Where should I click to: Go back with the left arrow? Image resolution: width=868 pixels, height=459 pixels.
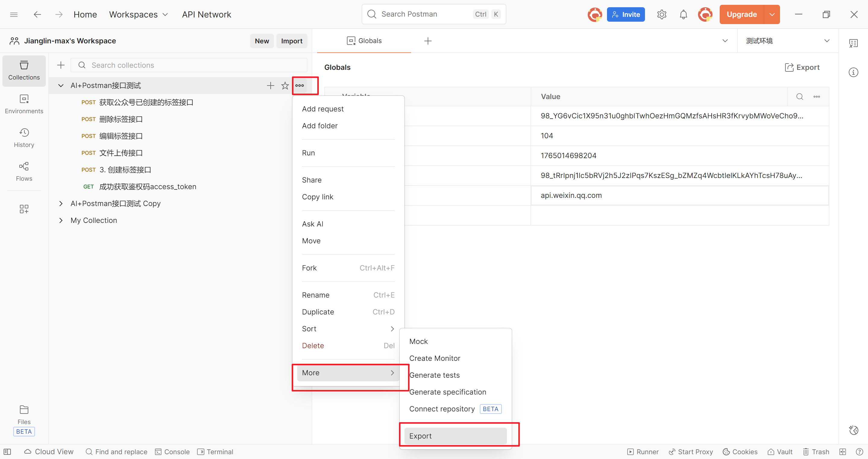pos(37,14)
